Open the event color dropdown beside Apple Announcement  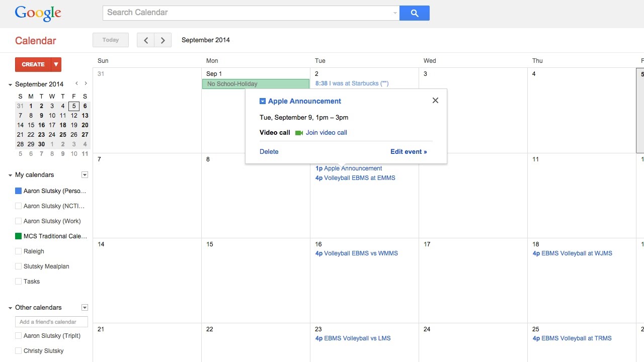(262, 101)
